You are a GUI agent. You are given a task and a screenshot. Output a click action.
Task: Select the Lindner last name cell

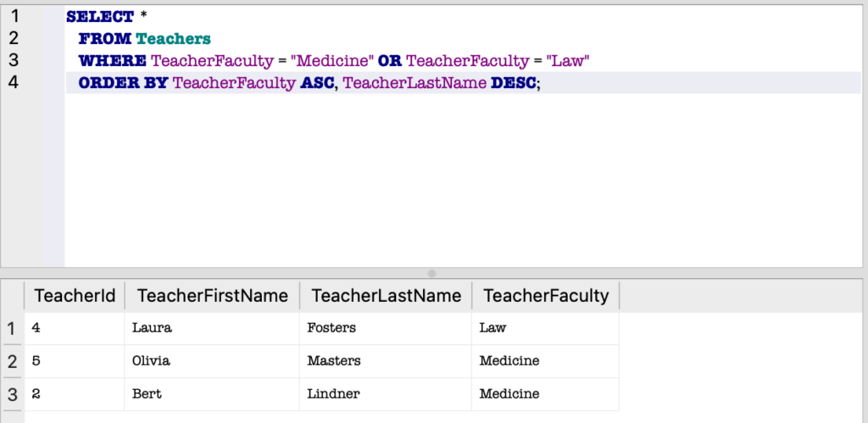(x=333, y=394)
